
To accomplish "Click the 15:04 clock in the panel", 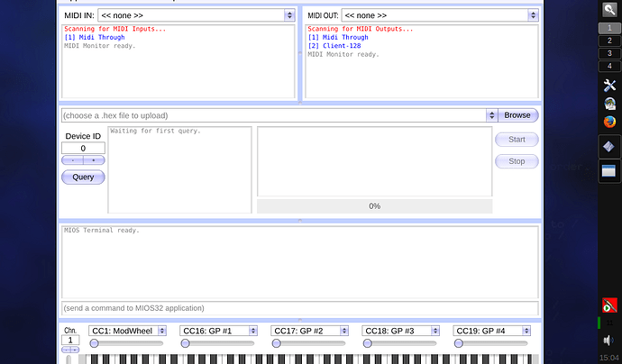I will click(x=609, y=358).
